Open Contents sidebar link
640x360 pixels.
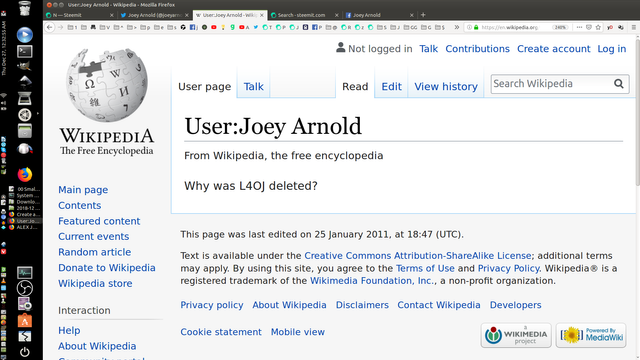tap(79, 205)
